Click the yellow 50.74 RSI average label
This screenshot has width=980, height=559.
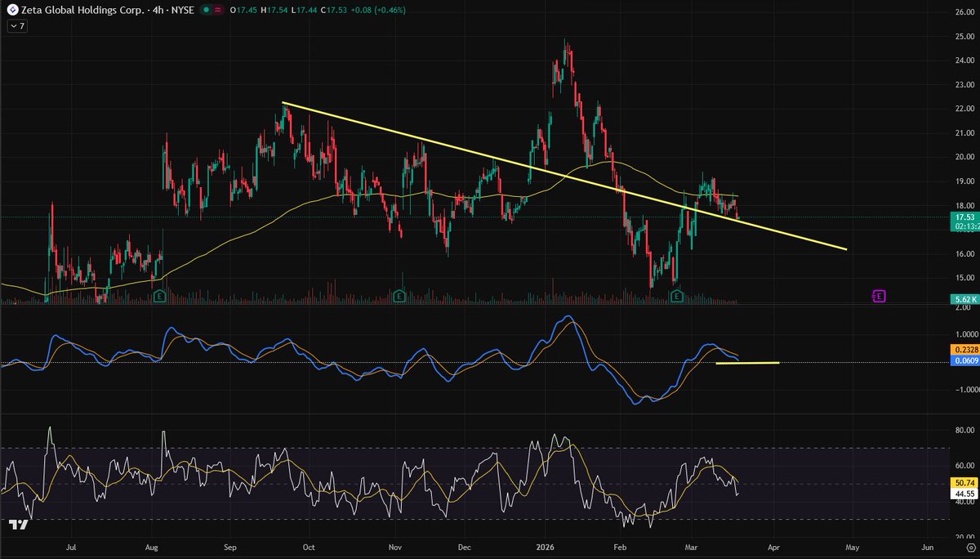click(x=964, y=483)
